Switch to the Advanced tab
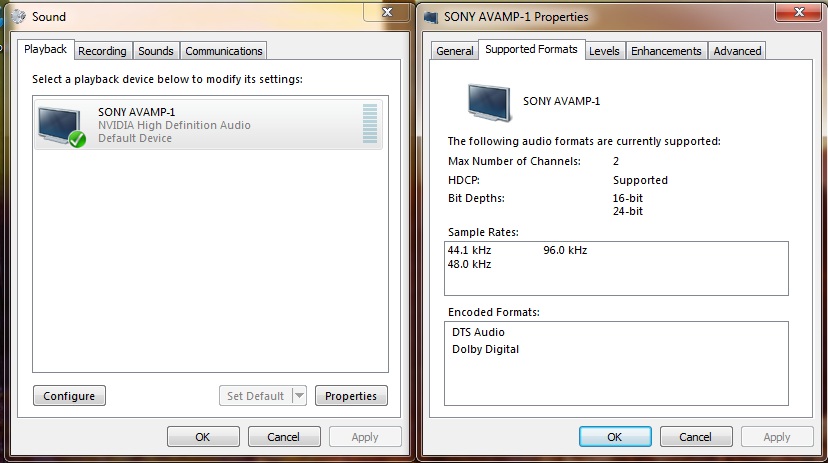828x463 pixels. point(738,51)
